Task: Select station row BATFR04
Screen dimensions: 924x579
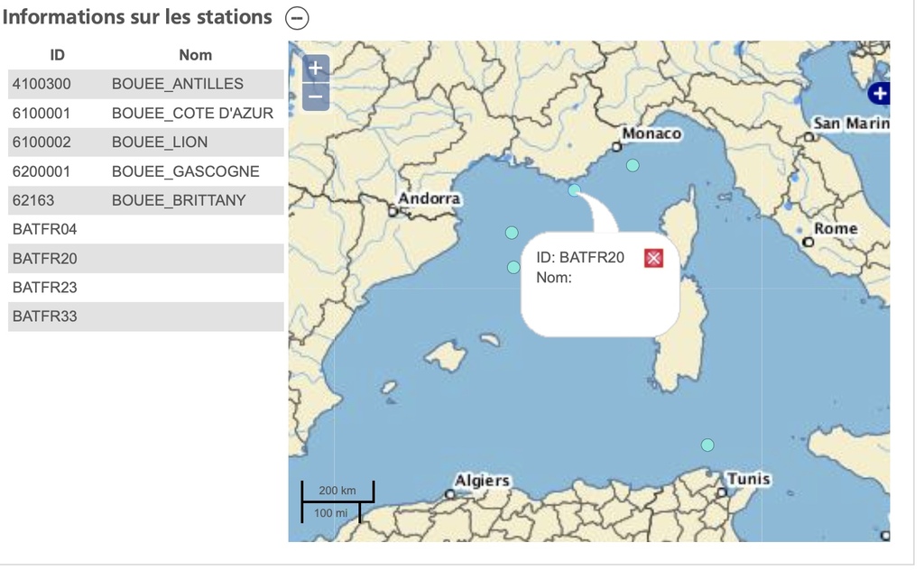Action: click(x=145, y=229)
